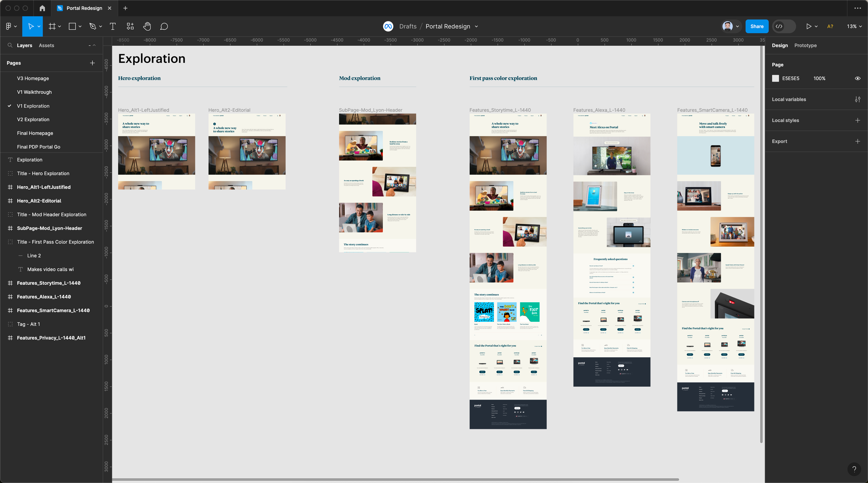
Task: Search layers with magnifier icon
Action: [10, 45]
